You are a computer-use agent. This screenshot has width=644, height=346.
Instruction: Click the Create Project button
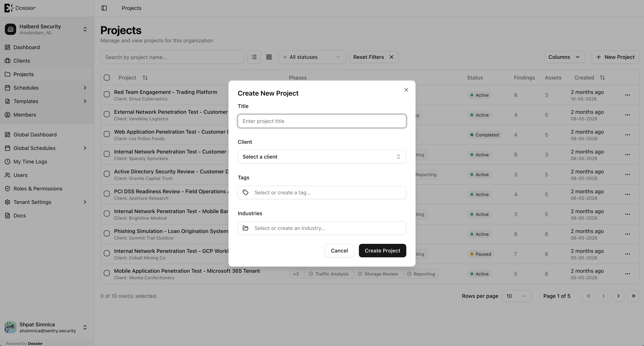click(x=383, y=251)
